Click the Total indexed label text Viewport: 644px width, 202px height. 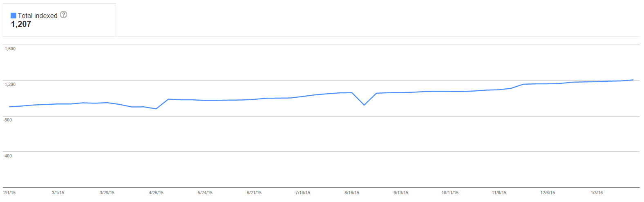click(38, 16)
